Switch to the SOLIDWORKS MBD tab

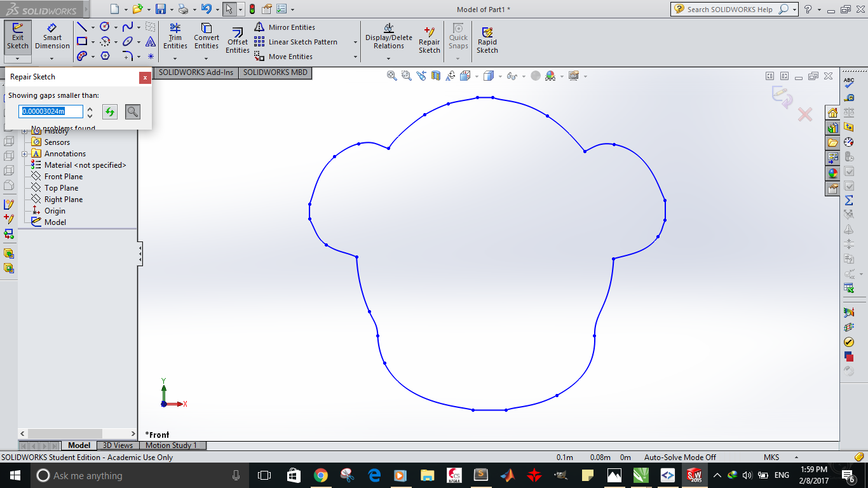coord(275,72)
